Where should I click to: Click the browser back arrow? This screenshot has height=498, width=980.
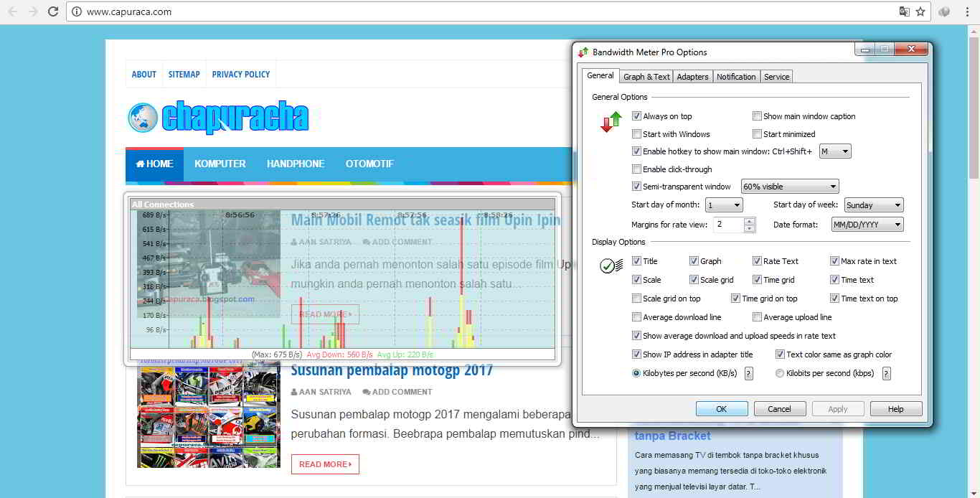pos(12,11)
